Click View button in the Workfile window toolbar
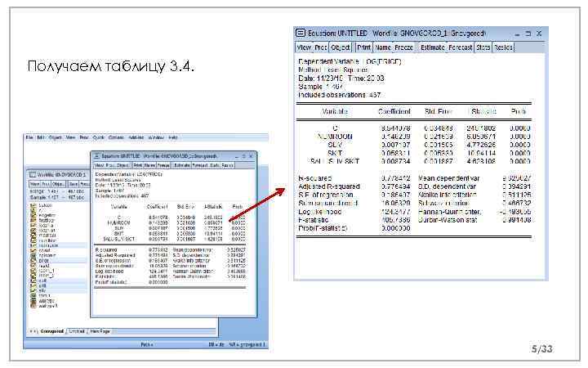 tap(34, 184)
